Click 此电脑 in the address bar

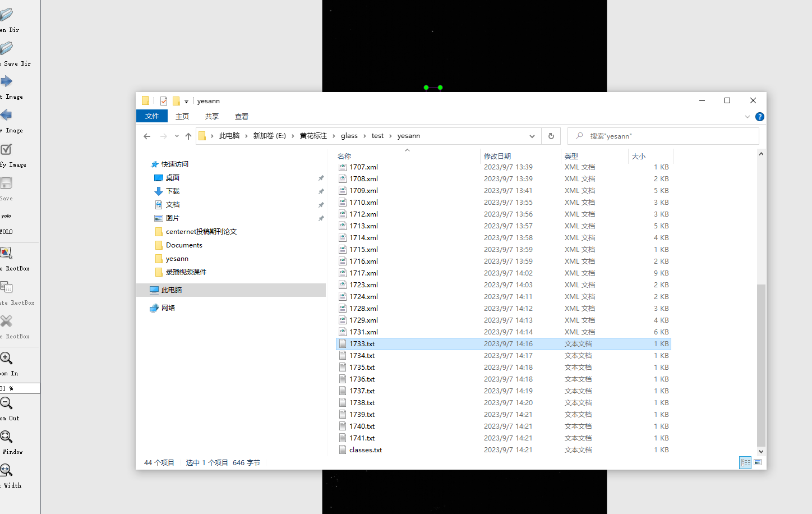point(229,136)
